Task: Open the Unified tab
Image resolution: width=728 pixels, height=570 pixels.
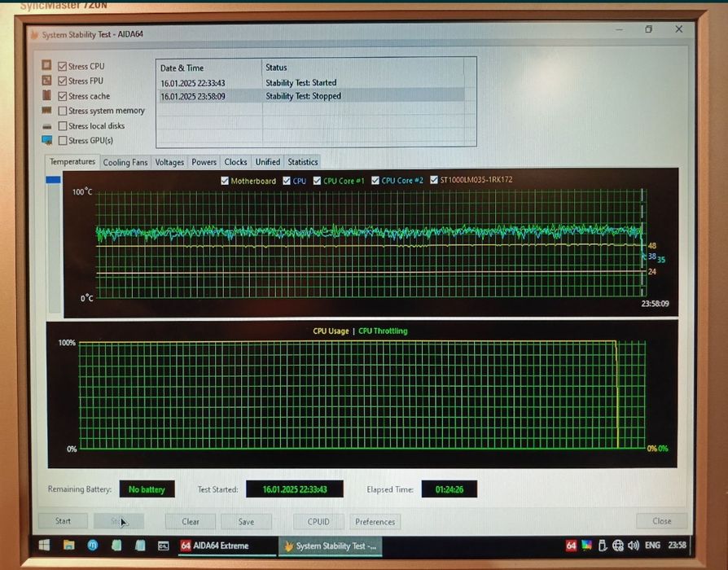Action: (x=268, y=162)
